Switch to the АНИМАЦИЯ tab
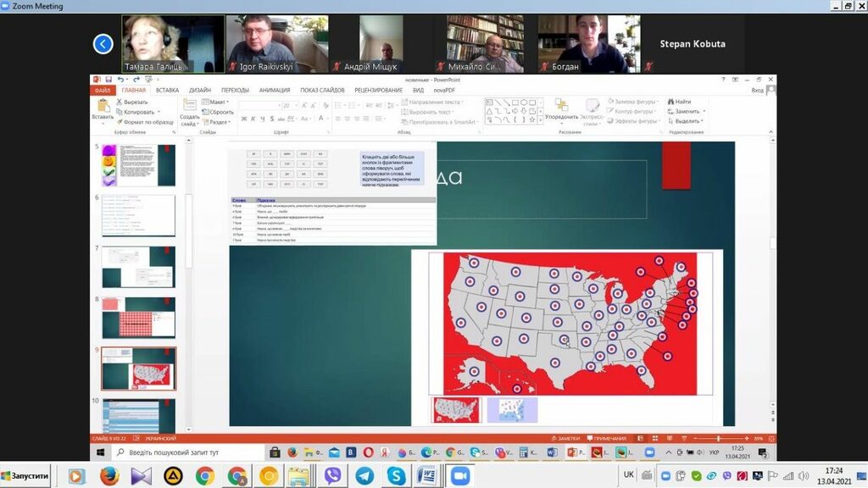This screenshot has width=868, height=488. point(275,90)
